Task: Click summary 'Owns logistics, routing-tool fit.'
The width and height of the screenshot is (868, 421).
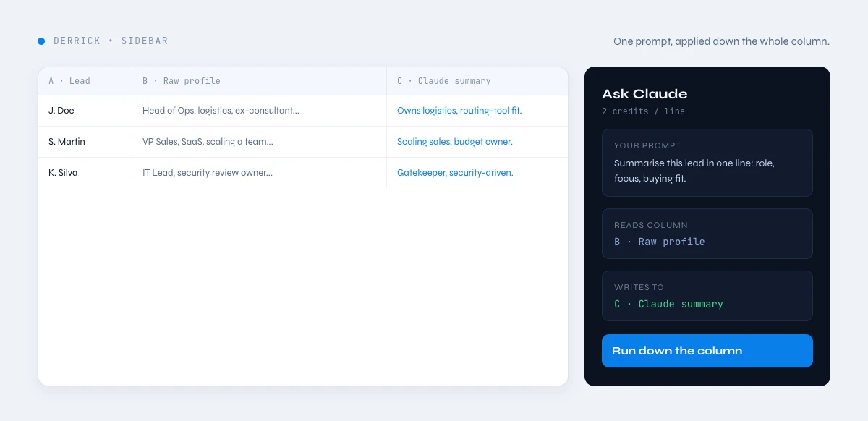Action: click(459, 111)
